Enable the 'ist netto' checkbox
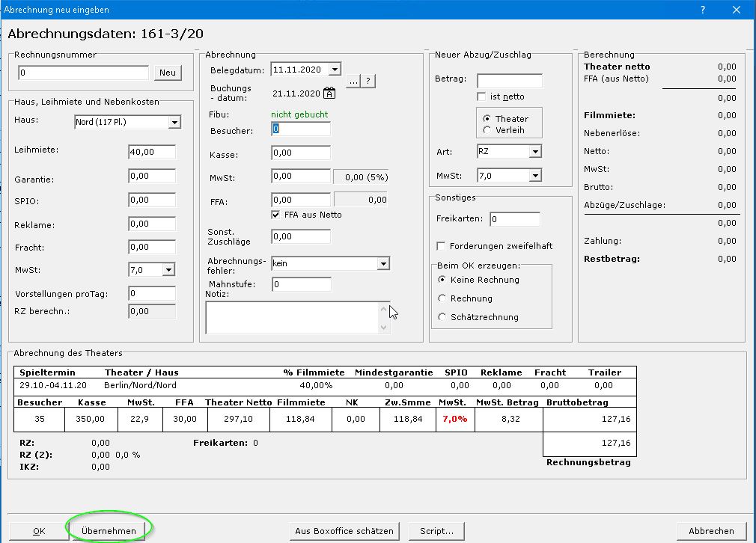This screenshot has width=756, height=543. click(x=482, y=96)
